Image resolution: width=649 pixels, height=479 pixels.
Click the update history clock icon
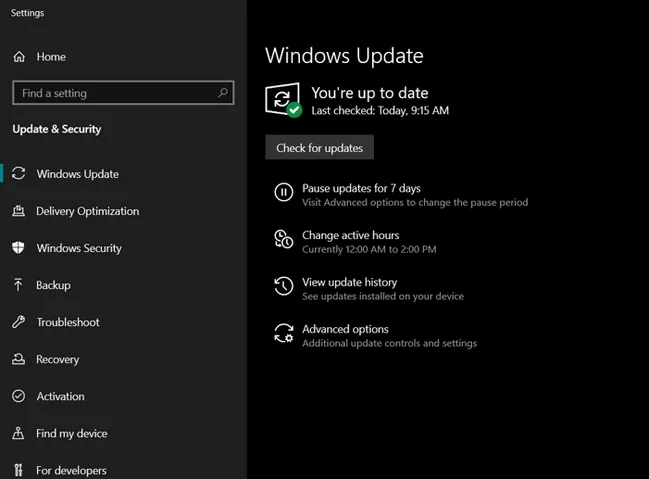[x=284, y=286]
